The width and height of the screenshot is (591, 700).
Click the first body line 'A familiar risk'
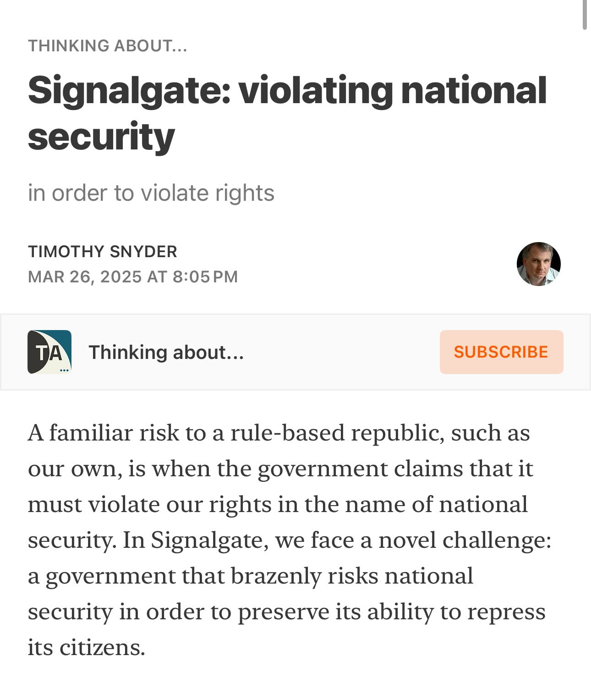(103, 433)
